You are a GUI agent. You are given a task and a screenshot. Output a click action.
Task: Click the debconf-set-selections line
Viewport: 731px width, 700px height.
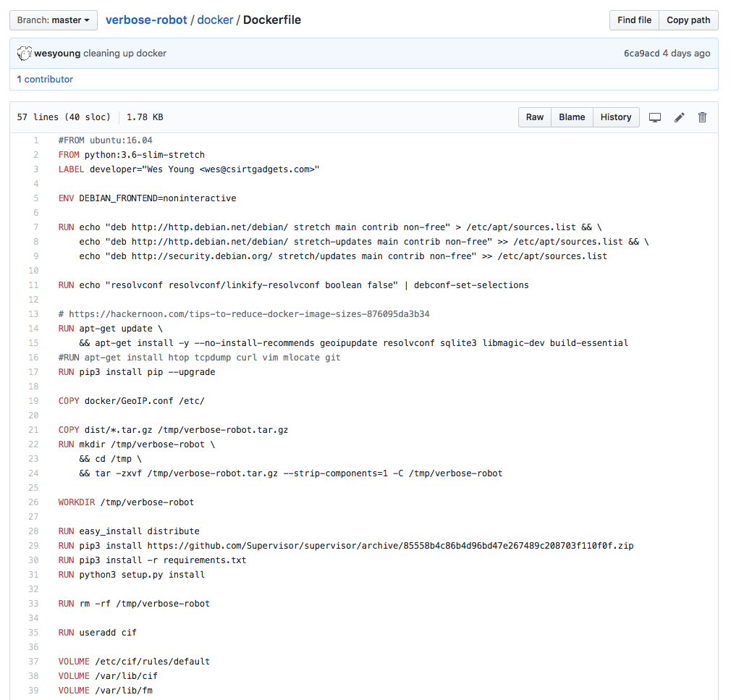point(294,285)
